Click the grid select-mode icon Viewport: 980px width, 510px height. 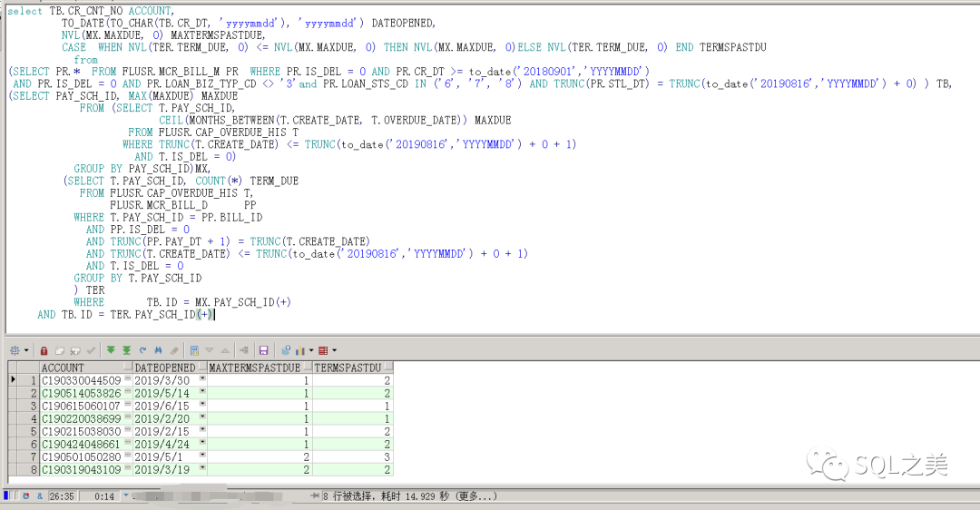click(x=15, y=350)
